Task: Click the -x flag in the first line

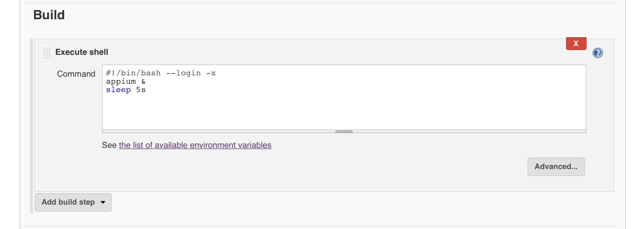Action: (211, 73)
